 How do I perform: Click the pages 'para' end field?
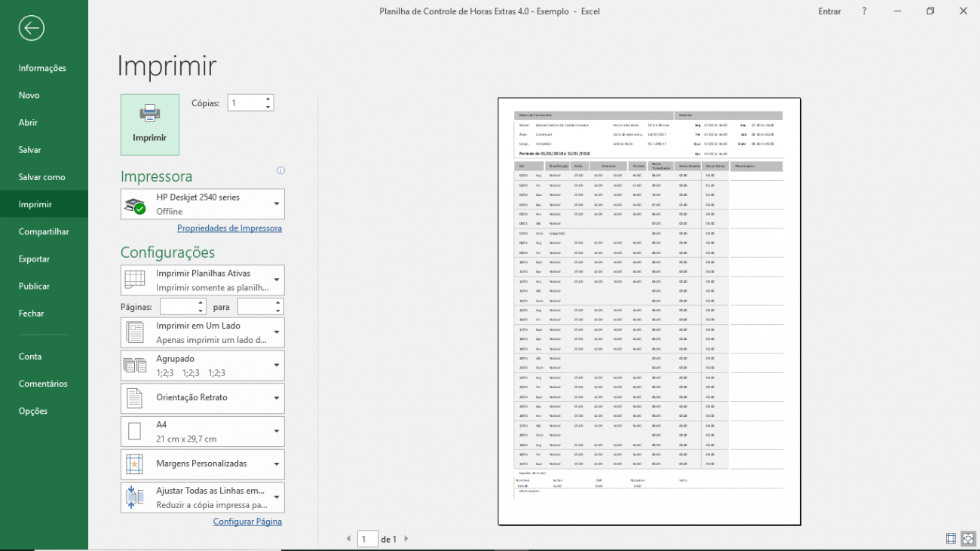tap(256, 307)
